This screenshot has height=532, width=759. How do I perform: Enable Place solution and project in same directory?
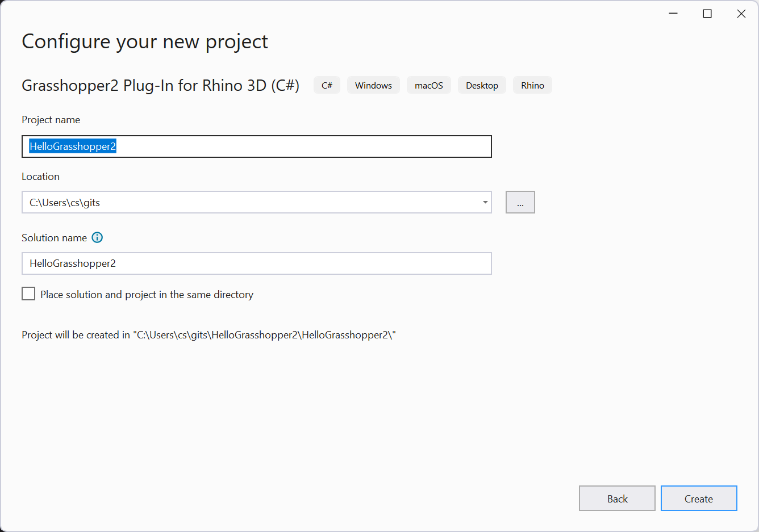[28, 294]
